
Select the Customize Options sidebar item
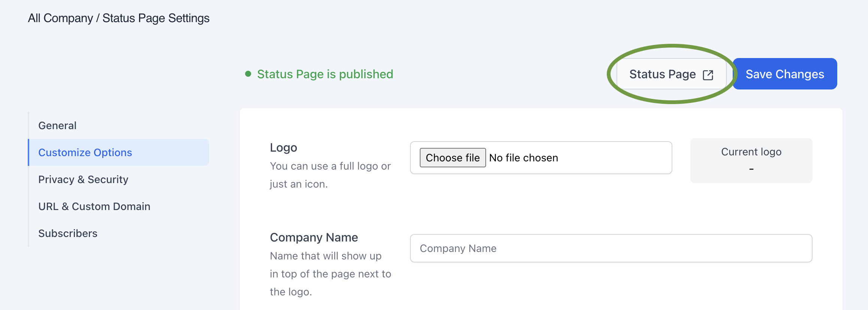pos(85,152)
